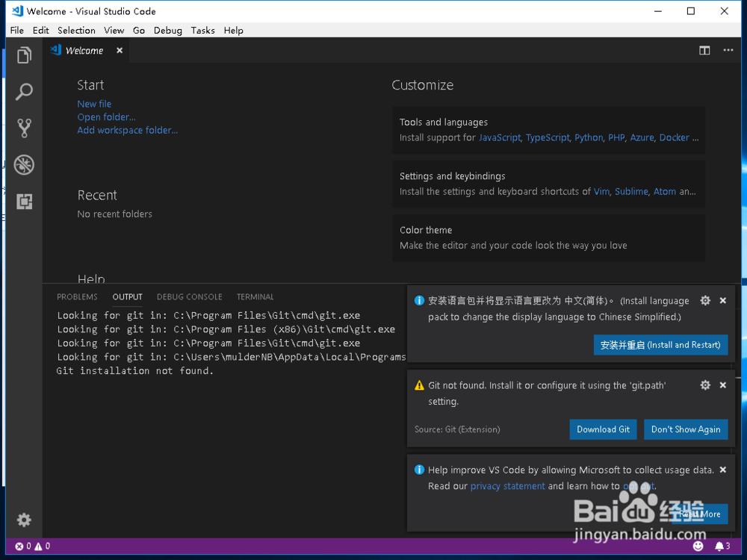Open the privacy statement link
The image size is (747, 560).
[507, 486]
